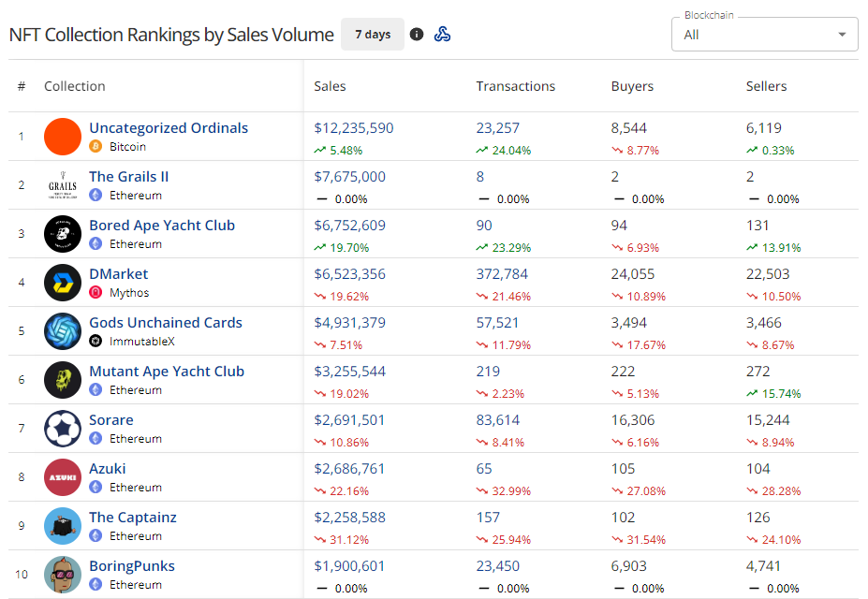
Task: Click the Bitcoin chain label
Action: tap(128, 147)
